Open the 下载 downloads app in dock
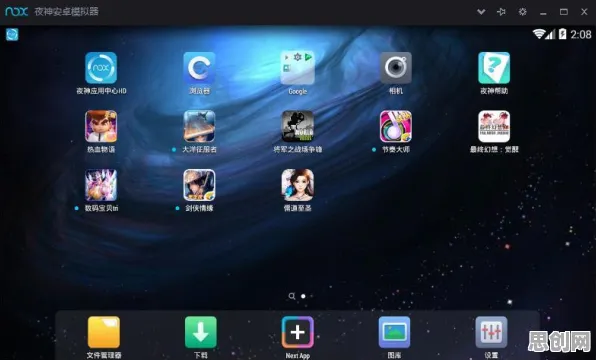Image resolution: width=596 pixels, height=360 pixels. tap(201, 332)
